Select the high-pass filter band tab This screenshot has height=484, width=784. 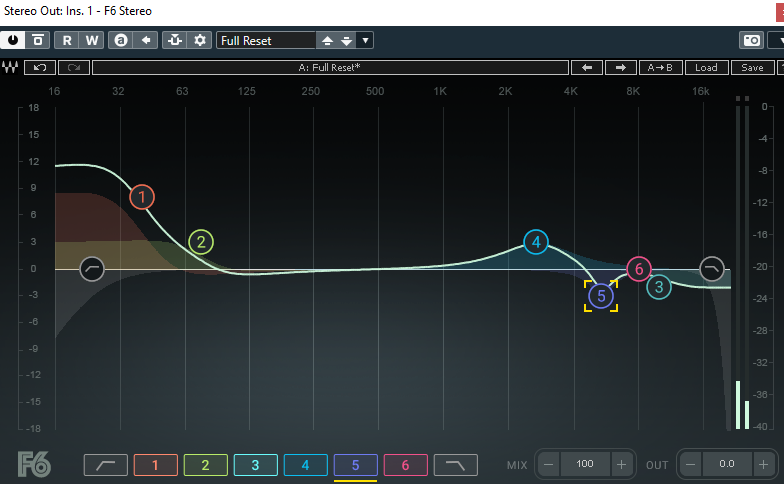105,465
